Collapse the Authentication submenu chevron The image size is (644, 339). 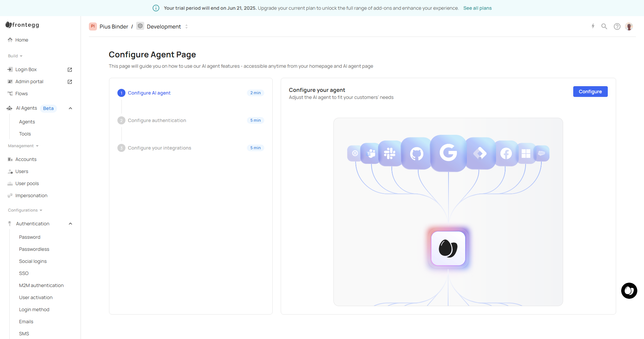click(70, 224)
